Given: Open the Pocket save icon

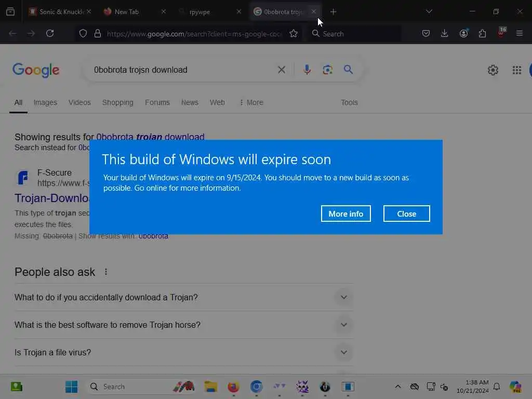Looking at the screenshot, I should [x=426, y=33].
